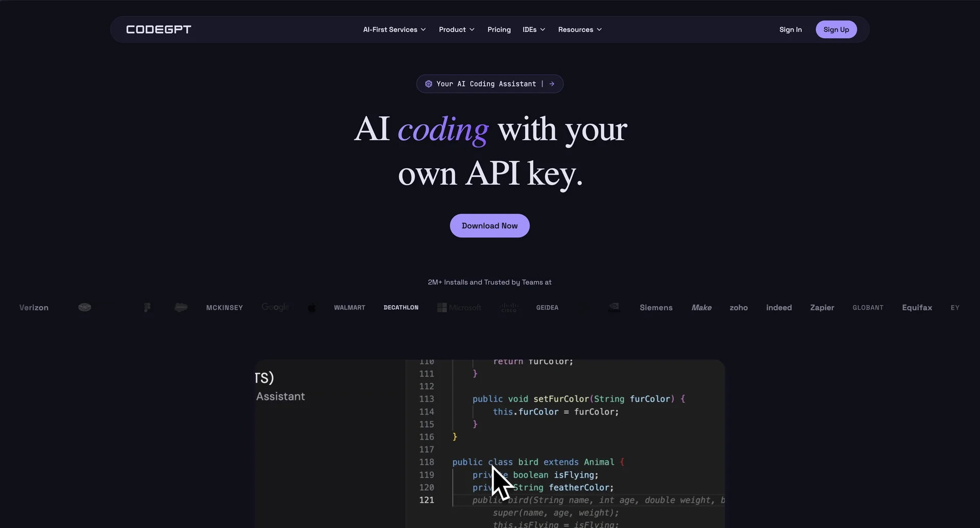This screenshot has width=980, height=528.
Task: Click the Download Now button
Action: [x=489, y=225]
